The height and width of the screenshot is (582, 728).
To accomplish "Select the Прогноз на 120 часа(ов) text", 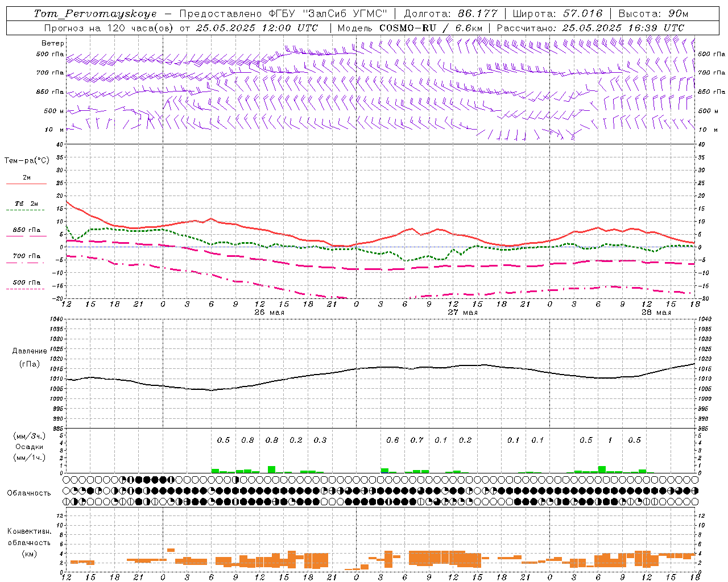I will pyautogui.click(x=110, y=28).
